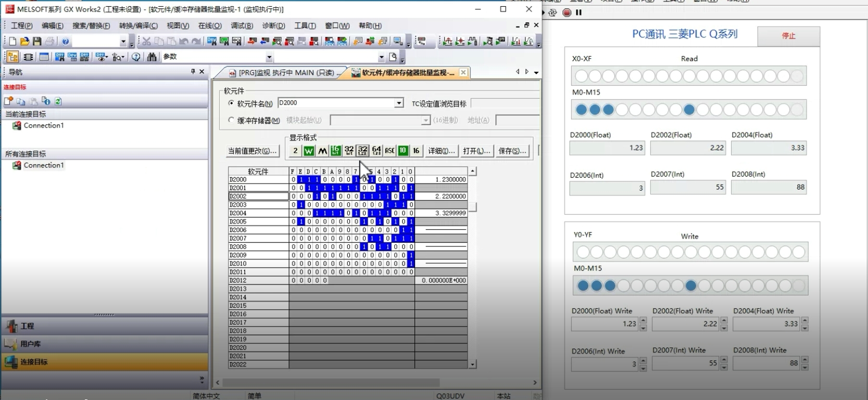Click the Print icon in toolbar
Viewport: 868px width, 400px height.
(x=49, y=41)
